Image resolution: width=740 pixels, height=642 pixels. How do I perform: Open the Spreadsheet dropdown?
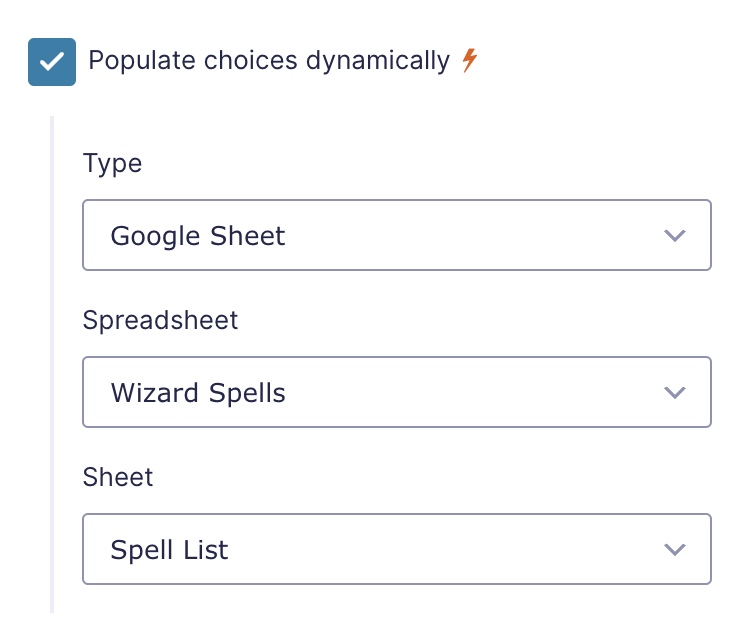[397, 392]
